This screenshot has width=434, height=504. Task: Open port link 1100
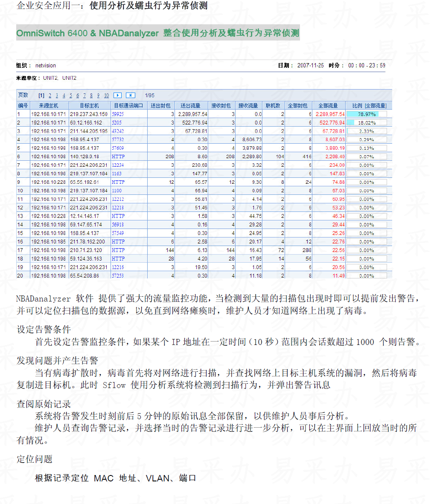[x=117, y=191]
